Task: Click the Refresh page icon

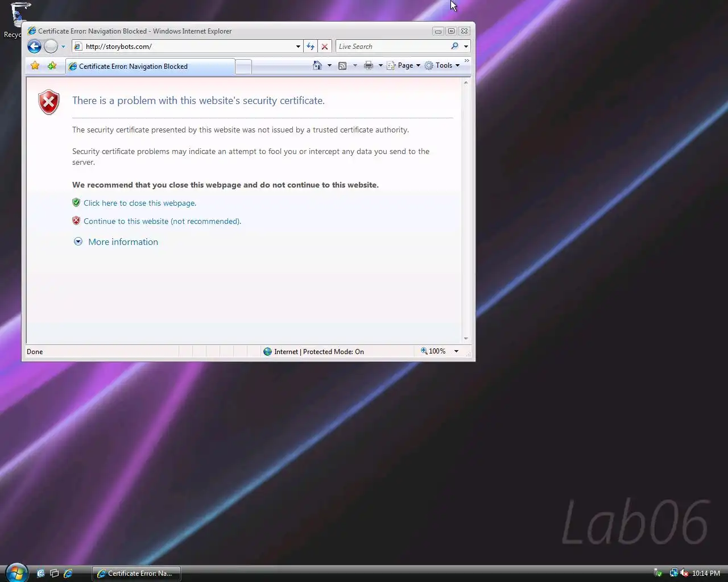Action: pyautogui.click(x=311, y=47)
